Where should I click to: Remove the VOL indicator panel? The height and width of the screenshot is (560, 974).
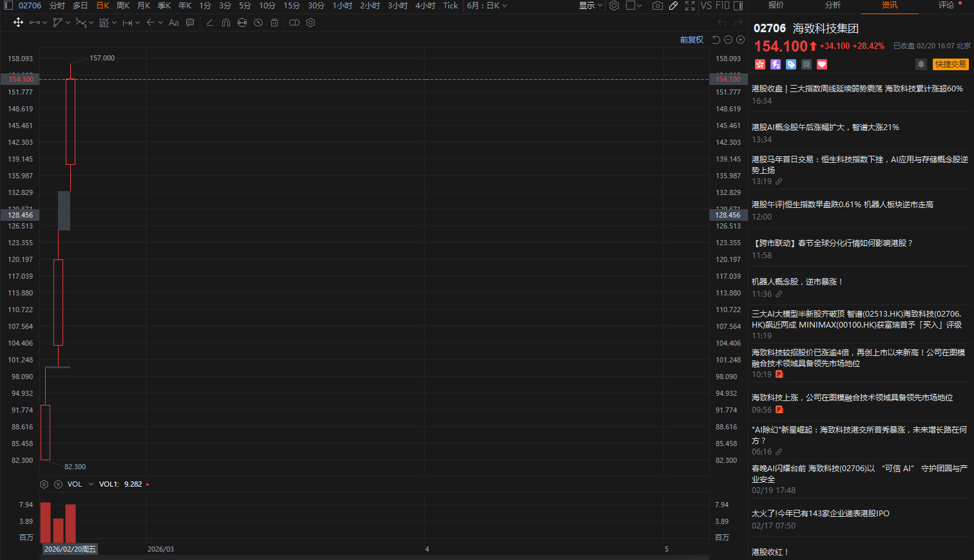tap(58, 484)
